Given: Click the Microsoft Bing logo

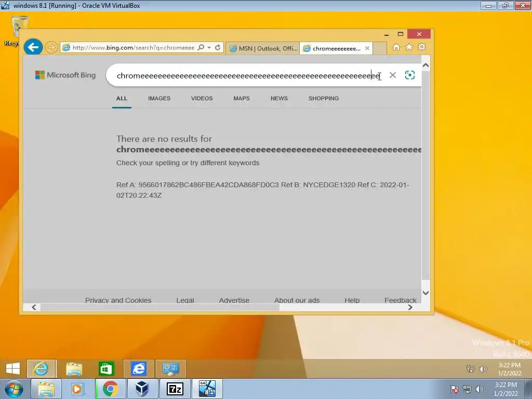Looking at the screenshot, I should [65, 75].
